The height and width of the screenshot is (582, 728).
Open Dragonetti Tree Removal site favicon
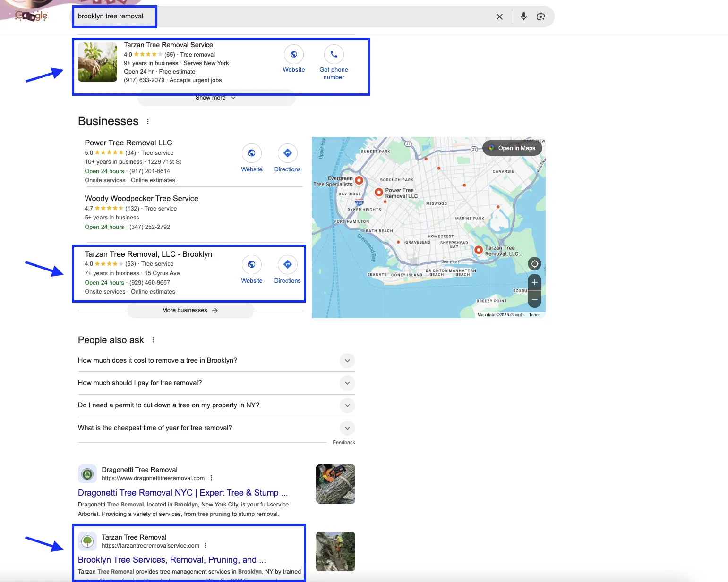87,474
